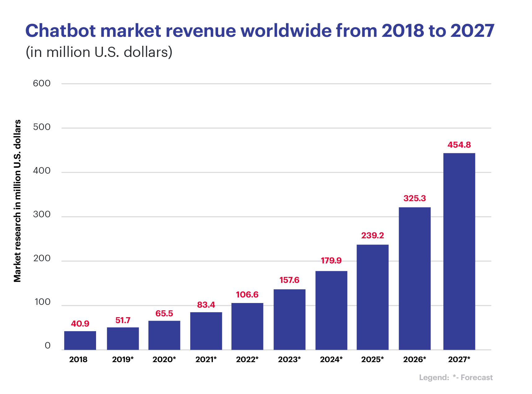532x394 pixels.
Task: Click the 'Legend: *- Forecast' note
Action: (x=456, y=378)
